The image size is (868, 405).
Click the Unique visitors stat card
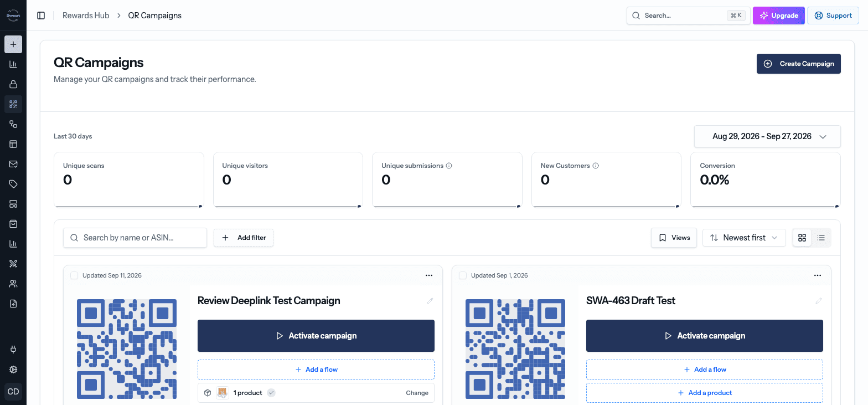pyautogui.click(x=288, y=180)
